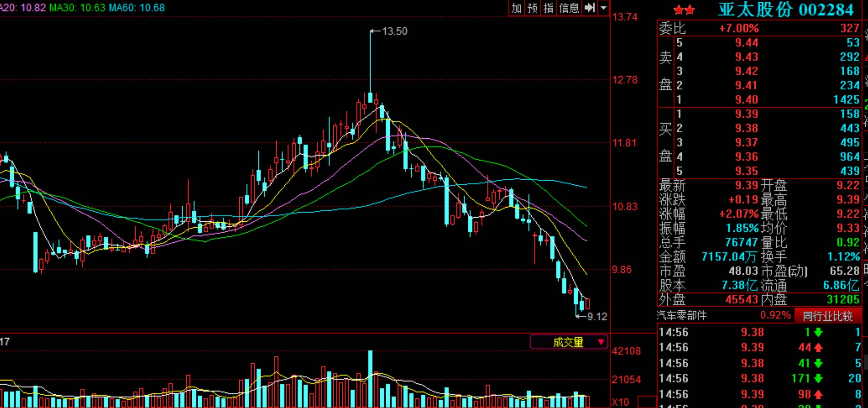Click the MA60: 10.68 legend label
Image resolution: width=868 pixels, height=408 pixels.
(x=137, y=8)
